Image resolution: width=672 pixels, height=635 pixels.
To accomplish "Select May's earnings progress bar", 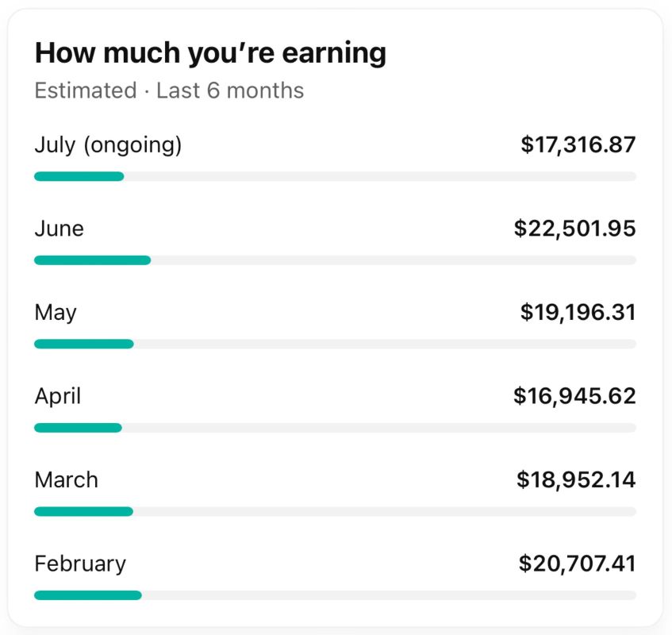I will tap(335, 343).
